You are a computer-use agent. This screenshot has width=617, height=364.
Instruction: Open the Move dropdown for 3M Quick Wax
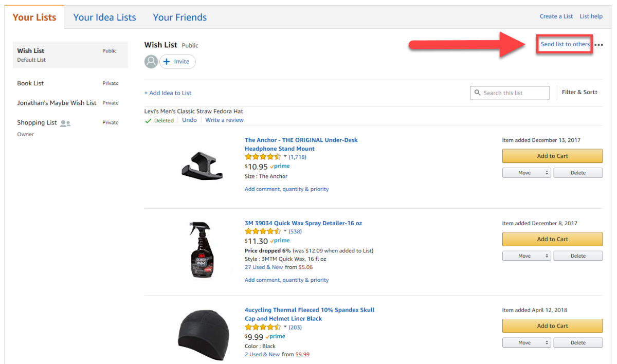pyautogui.click(x=526, y=256)
